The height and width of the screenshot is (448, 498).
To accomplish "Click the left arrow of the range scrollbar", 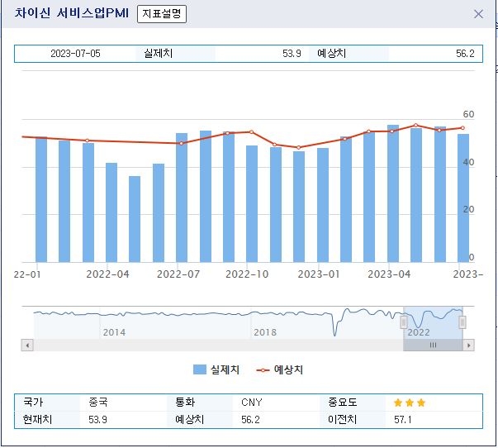I will 27,345.
